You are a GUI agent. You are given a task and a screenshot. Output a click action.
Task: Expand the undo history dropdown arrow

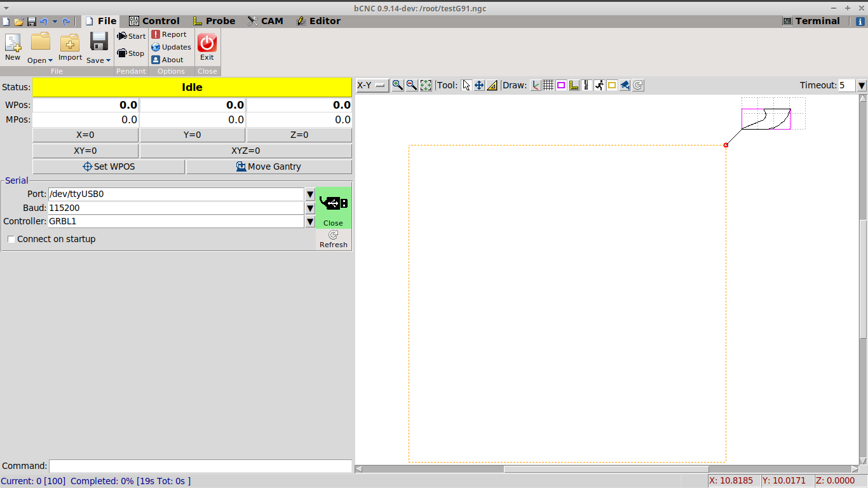[x=55, y=21]
